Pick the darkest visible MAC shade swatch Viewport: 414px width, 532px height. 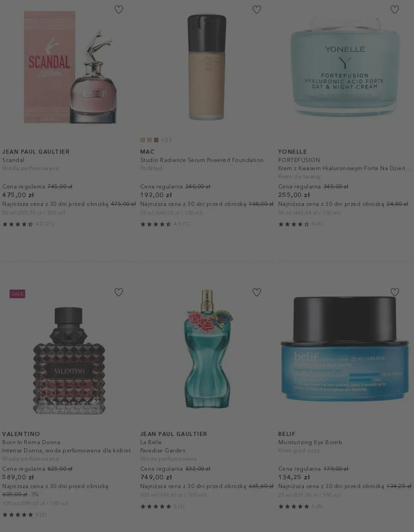pyautogui.click(x=156, y=140)
